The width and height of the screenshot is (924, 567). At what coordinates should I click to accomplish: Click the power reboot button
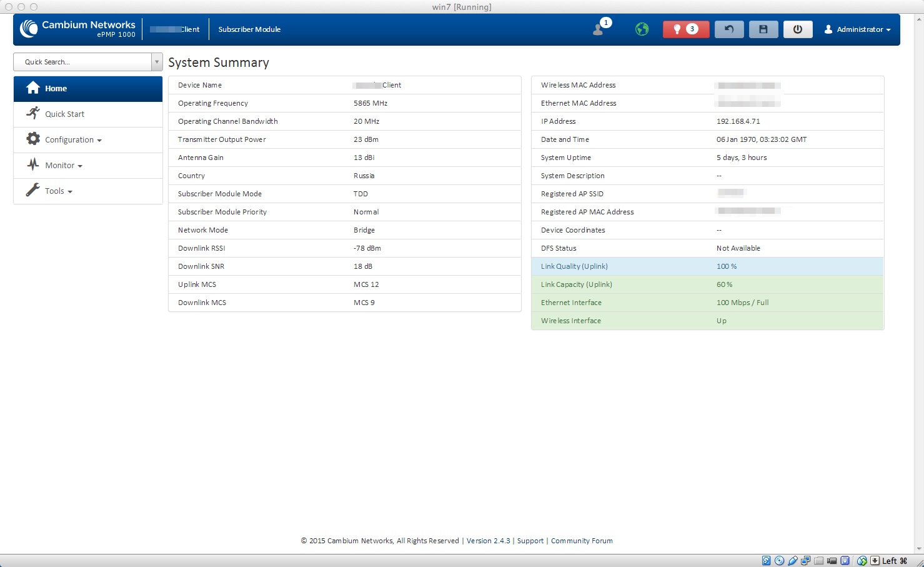point(797,29)
